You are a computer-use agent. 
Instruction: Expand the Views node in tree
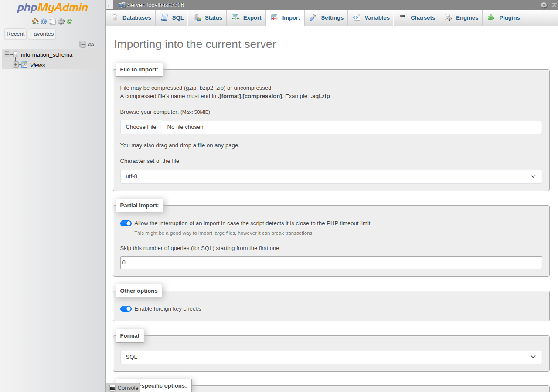(x=16, y=64)
